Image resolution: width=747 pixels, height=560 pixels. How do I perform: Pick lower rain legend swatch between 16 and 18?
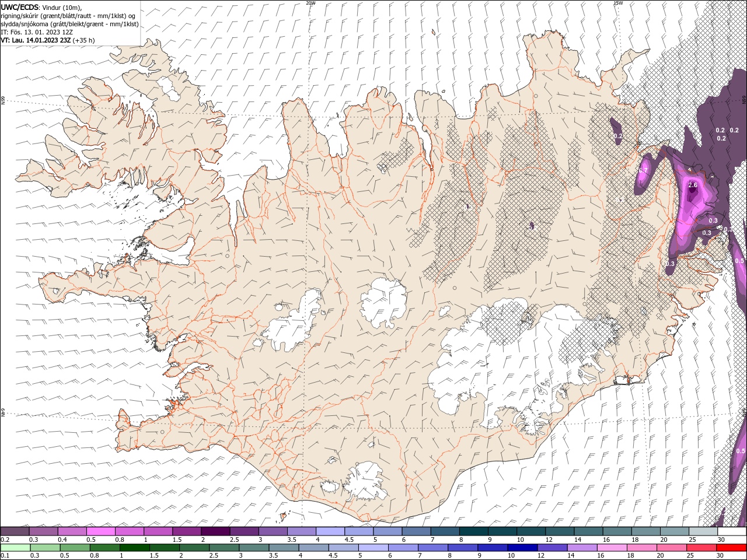point(611,547)
